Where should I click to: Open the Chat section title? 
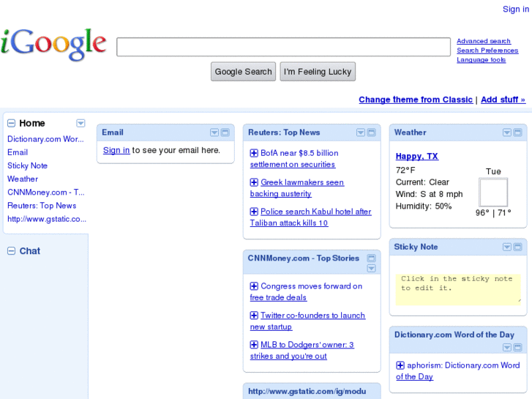[x=29, y=251]
